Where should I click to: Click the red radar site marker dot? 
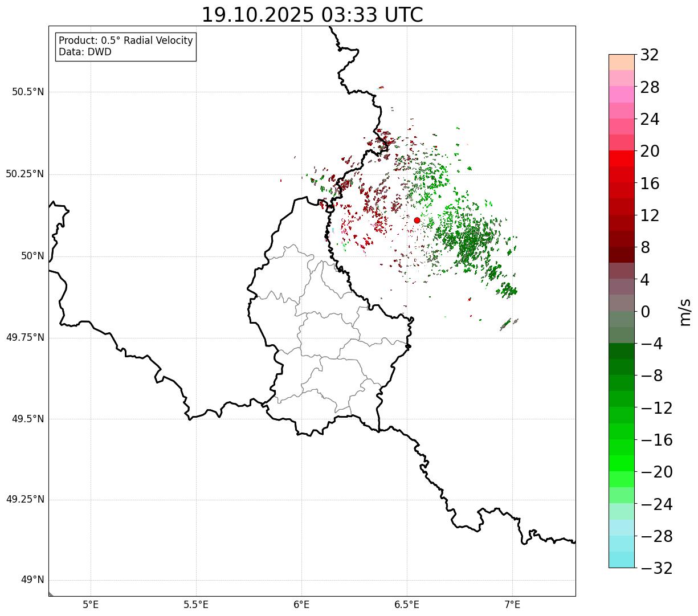point(417,220)
